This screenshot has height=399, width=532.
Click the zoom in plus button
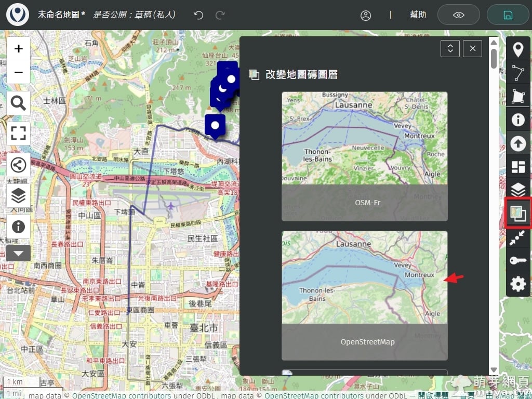[18, 49]
